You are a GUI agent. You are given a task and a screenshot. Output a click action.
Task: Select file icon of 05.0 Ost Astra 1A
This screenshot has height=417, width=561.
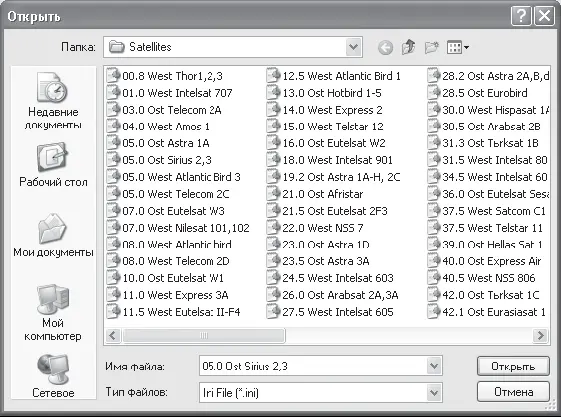pos(113,143)
